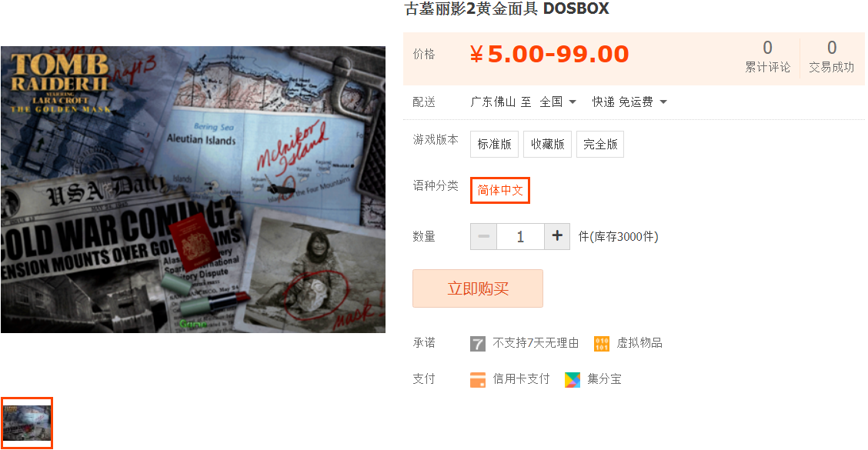Click the credit card payment icon
Screen dimensions: 868x450
tap(477, 380)
